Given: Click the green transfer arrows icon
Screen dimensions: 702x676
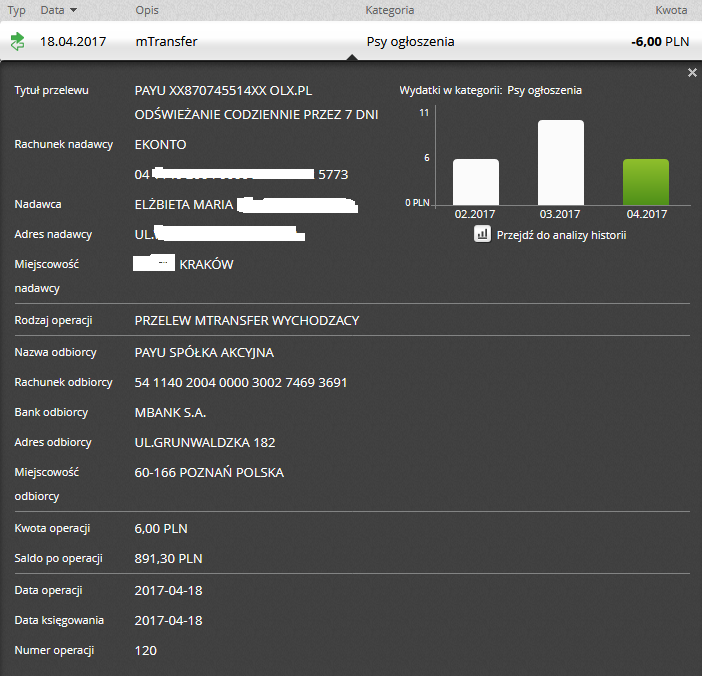Looking at the screenshot, I should (x=17, y=42).
